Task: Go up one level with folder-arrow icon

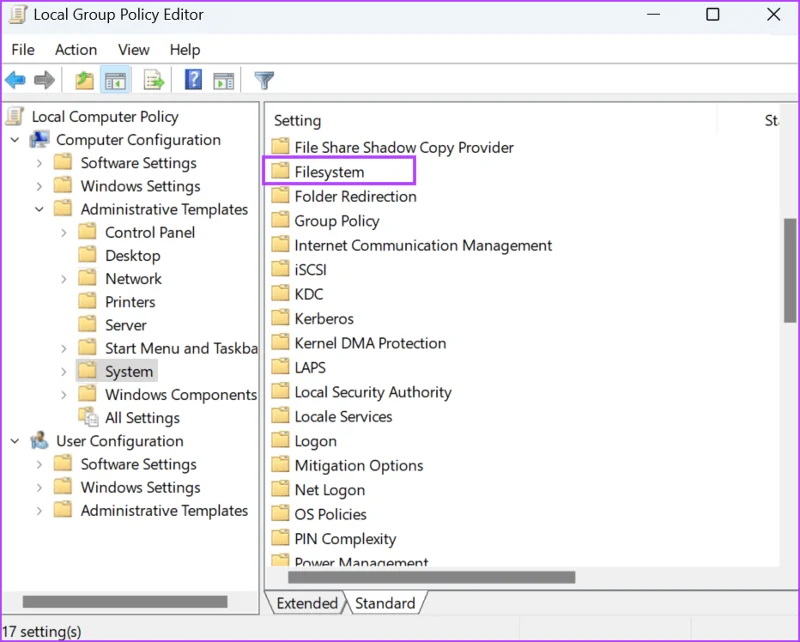Action: 84,80
